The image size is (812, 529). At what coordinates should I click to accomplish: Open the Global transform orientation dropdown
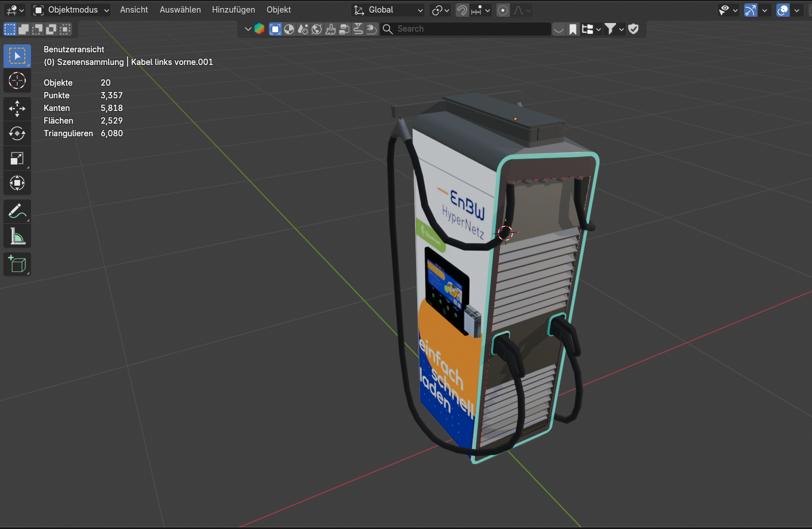click(x=388, y=10)
